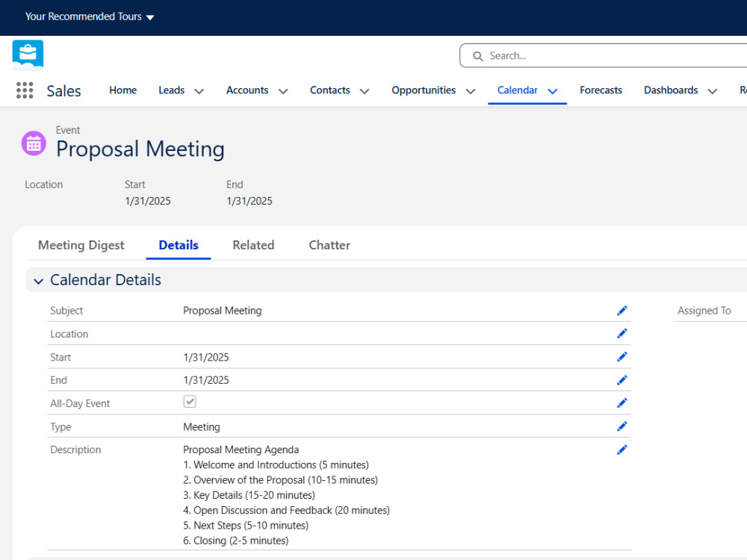747x560 pixels.
Task: Click 'Next Steps (5-10 minutes)' line
Action: (246, 525)
